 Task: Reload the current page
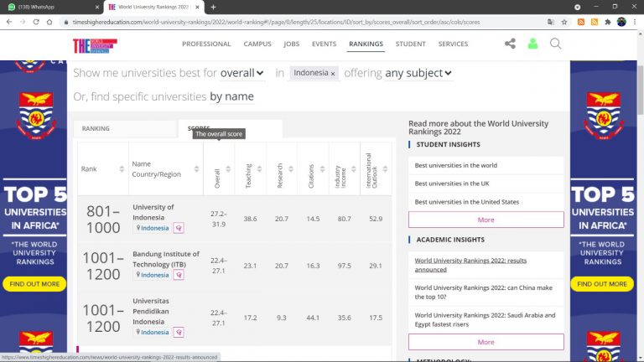36,22
